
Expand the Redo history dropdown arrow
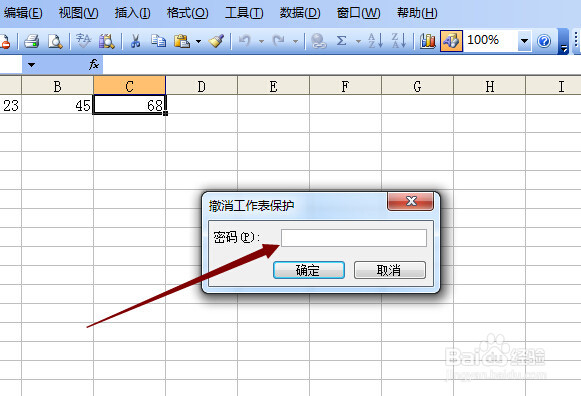click(295, 41)
